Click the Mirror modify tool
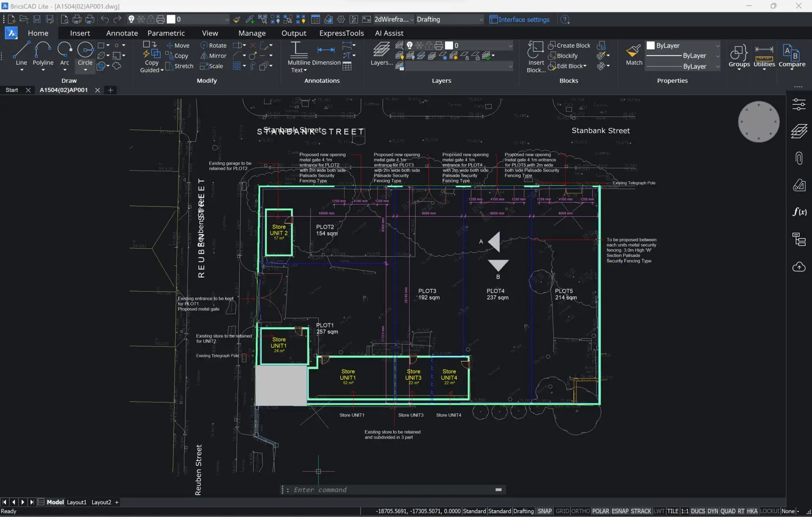 (x=213, y=56)
